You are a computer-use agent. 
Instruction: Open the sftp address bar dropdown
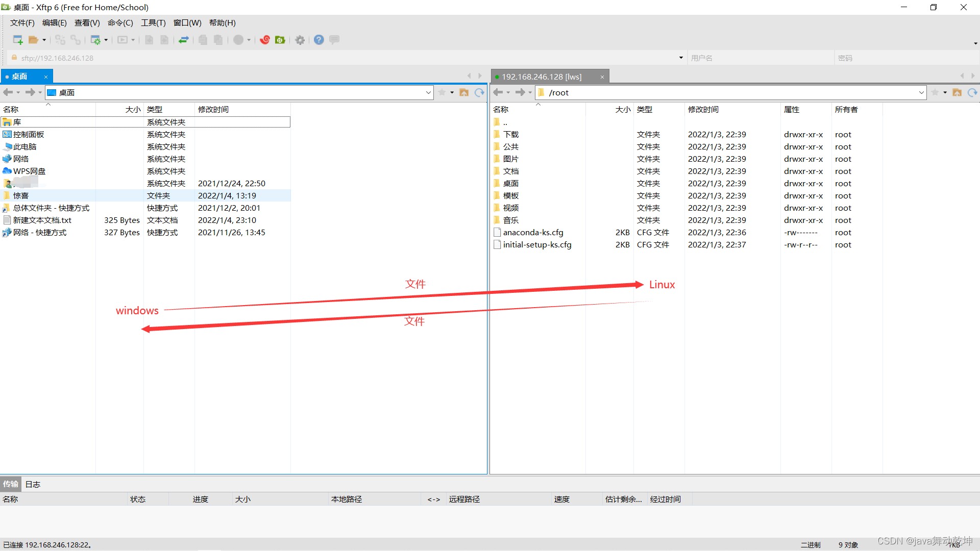pyautogui.click(x=681, y=58)
